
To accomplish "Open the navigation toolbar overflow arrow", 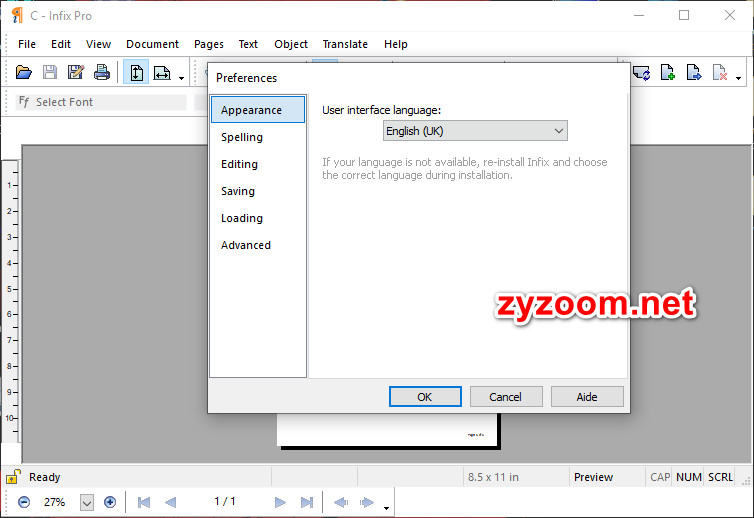I will click(386, 508).
